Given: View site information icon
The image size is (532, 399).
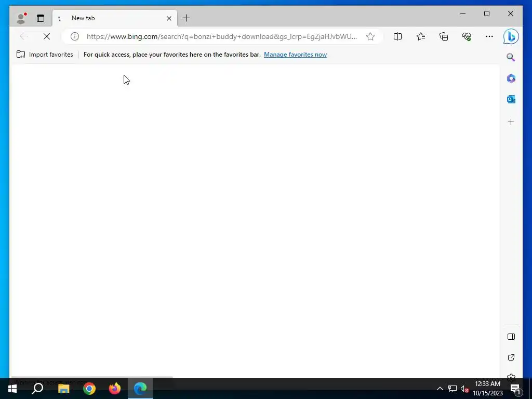Looking at the screenshot, I should pos(75,36).
